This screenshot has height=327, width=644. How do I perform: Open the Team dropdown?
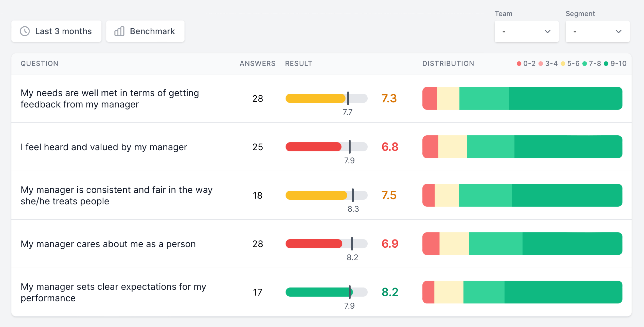click(526, 31)
